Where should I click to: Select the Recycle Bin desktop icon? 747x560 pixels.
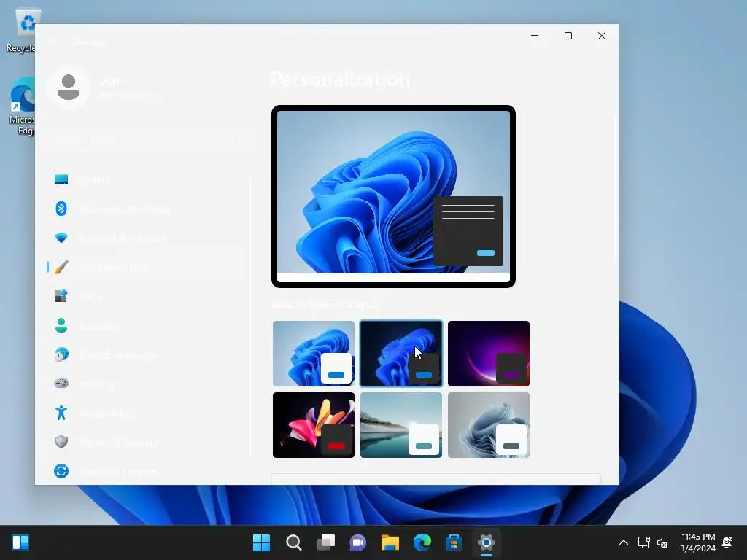coord(21,31)
